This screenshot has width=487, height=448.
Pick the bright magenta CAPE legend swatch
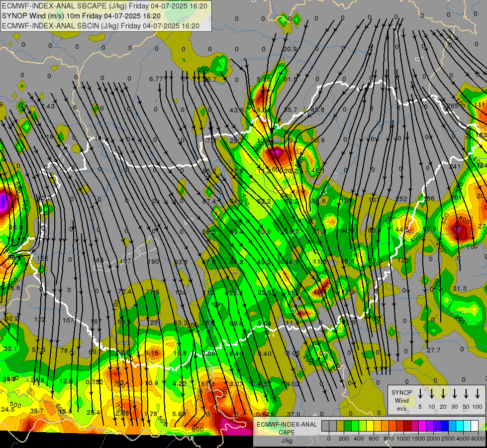coord(422,426)
